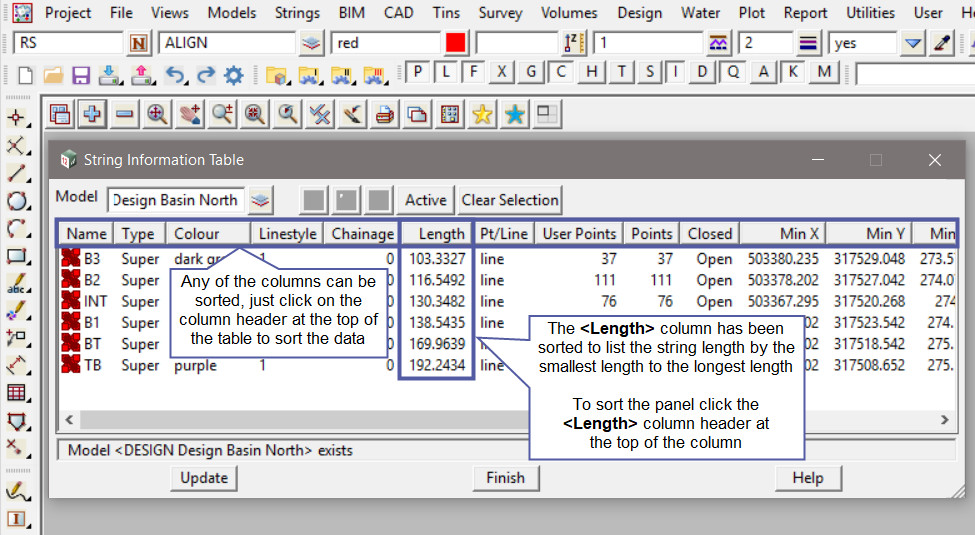
Task: Click the redo arrow icon
Action: coord(205,75)
